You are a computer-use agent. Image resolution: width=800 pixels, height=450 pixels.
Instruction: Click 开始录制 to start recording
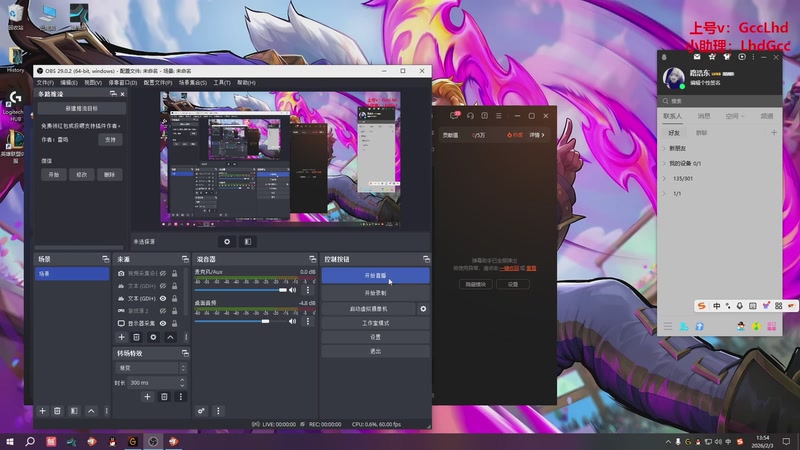coord(375,293)
